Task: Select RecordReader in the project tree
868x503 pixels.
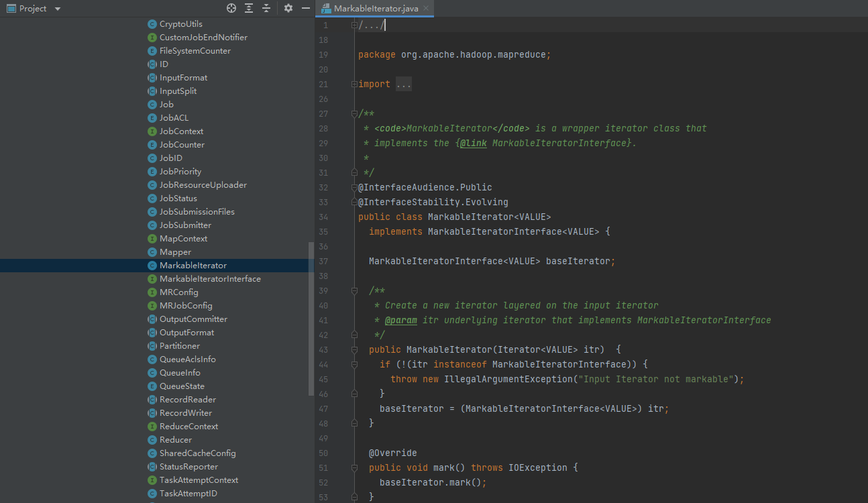Action: click(188, 400)
